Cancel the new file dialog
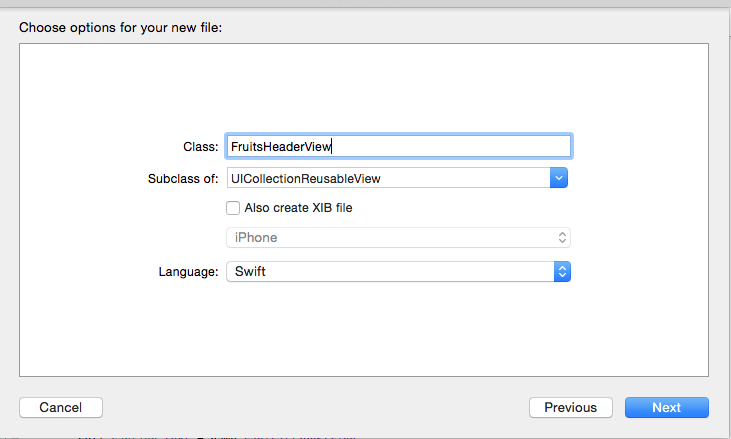 pyautogui.click(x=61, y=407)
